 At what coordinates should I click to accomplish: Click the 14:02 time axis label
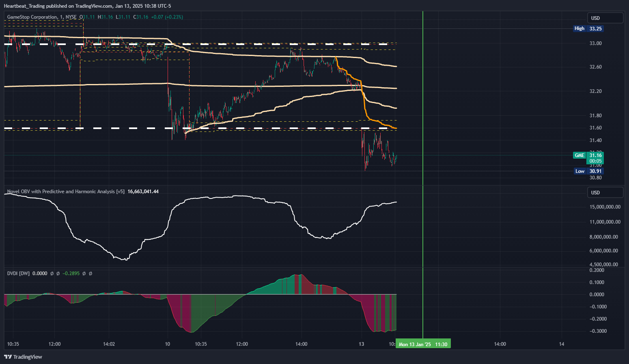click(x=109, y=344)
